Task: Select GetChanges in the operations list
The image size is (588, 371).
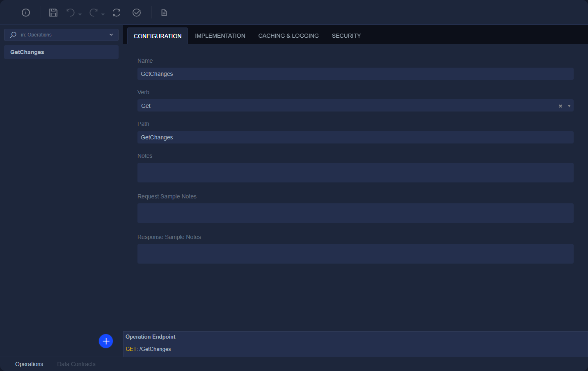Action: point(61,52)
